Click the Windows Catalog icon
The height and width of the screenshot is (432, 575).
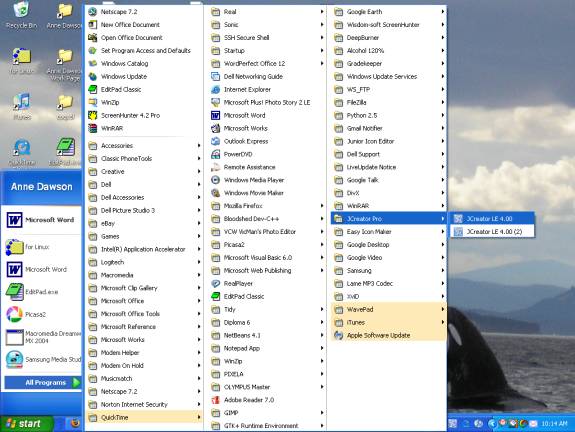(93, 63)
